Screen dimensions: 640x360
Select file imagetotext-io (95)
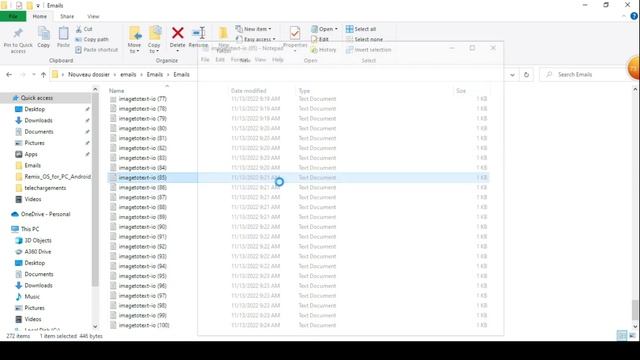[142, 276]
